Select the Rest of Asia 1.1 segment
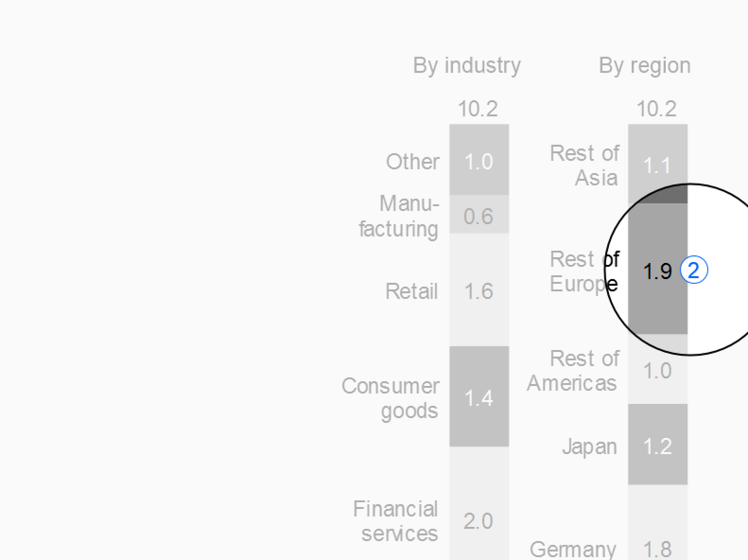748x560 pixels. (x=658, y=164)
